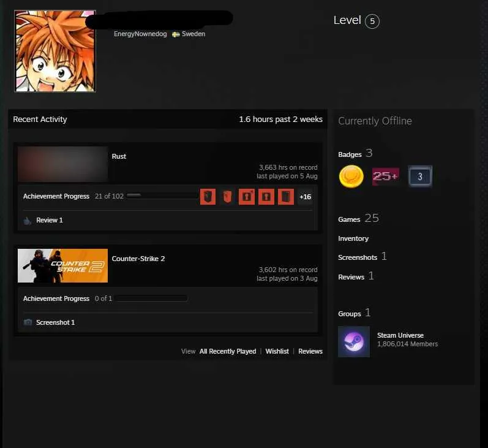The width and height of the screenshot is (488, 448).
Task: Click '1.6 hours past 2 weeks' text
Action: click(280, 120)
